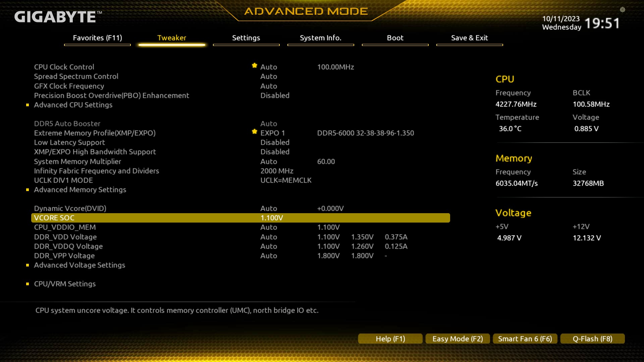Click the favorite star beside Extreme Memory Profile
This screenshot has width=644, height=362.
[255, 131]
